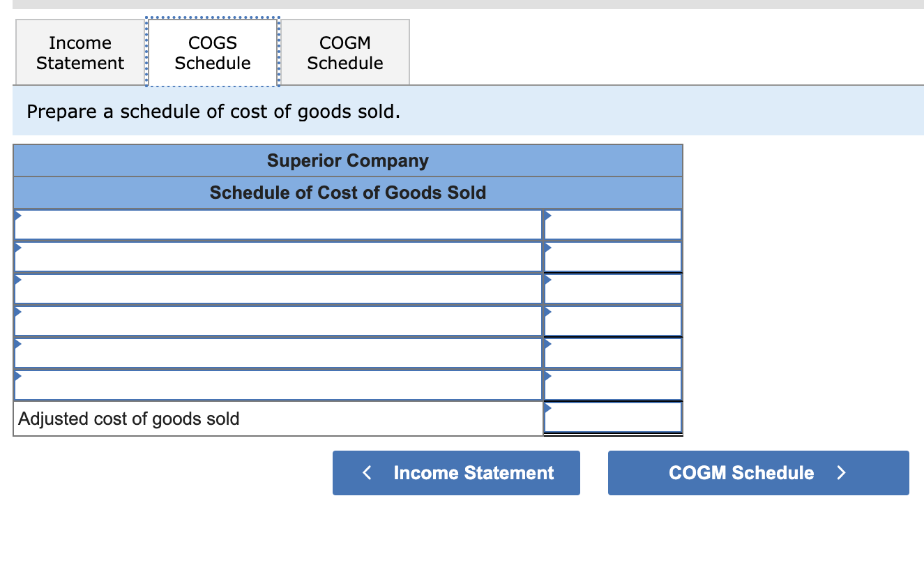This screenshot has width=924, height=579.
Task: Click second row amount field
Action: (613, 257)
